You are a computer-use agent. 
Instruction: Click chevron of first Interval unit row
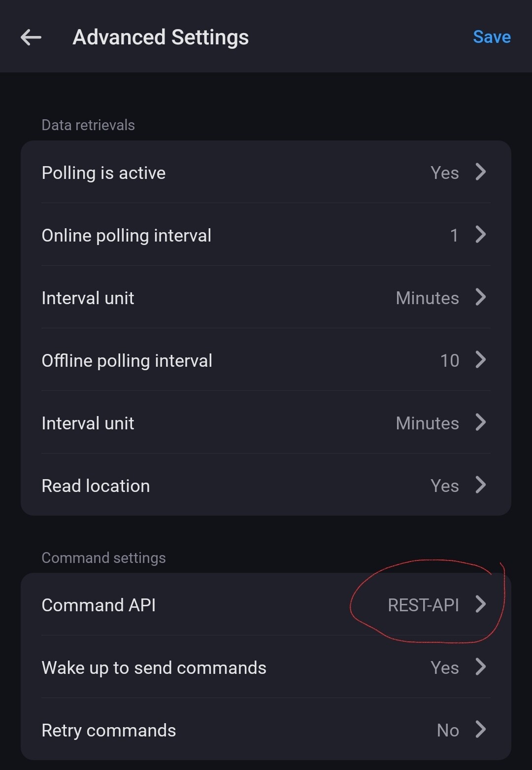(481, 297)
